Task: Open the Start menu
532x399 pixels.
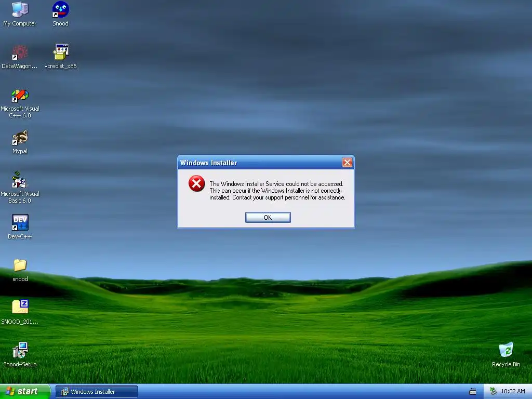Action: click(25, 392)
